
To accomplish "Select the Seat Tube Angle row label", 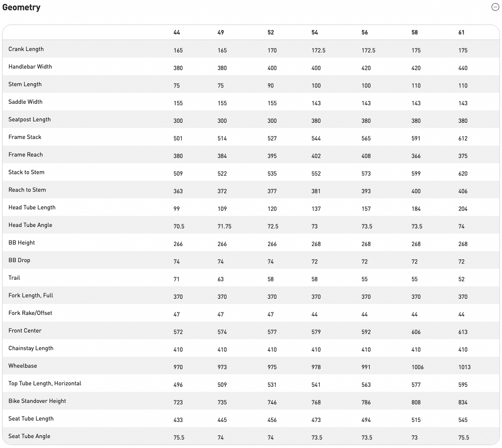I will [29, 436].
